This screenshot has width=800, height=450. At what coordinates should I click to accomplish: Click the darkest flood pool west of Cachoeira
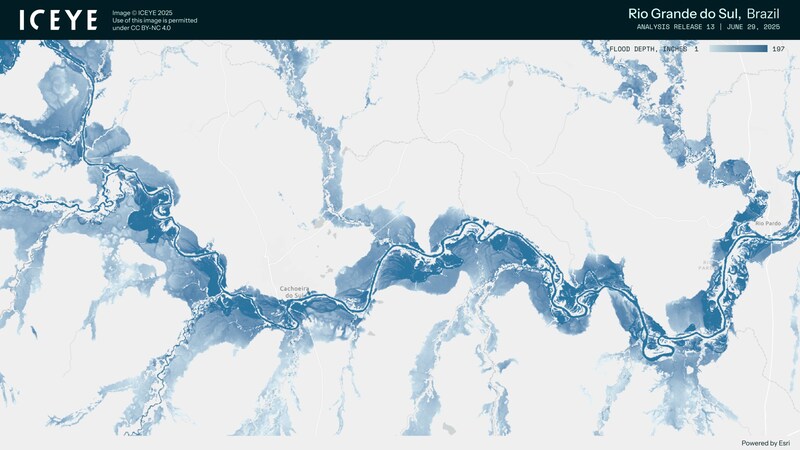(150, 212)
